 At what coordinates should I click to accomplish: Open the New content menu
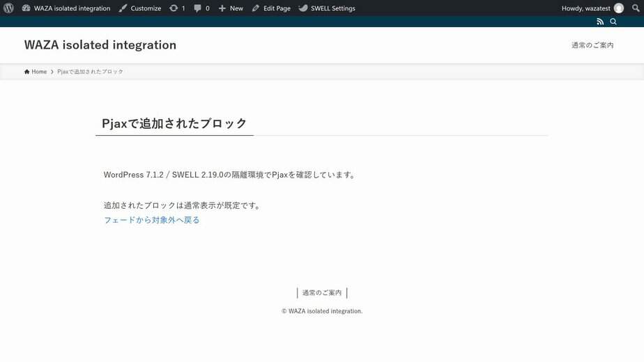(x=231, y=8)
